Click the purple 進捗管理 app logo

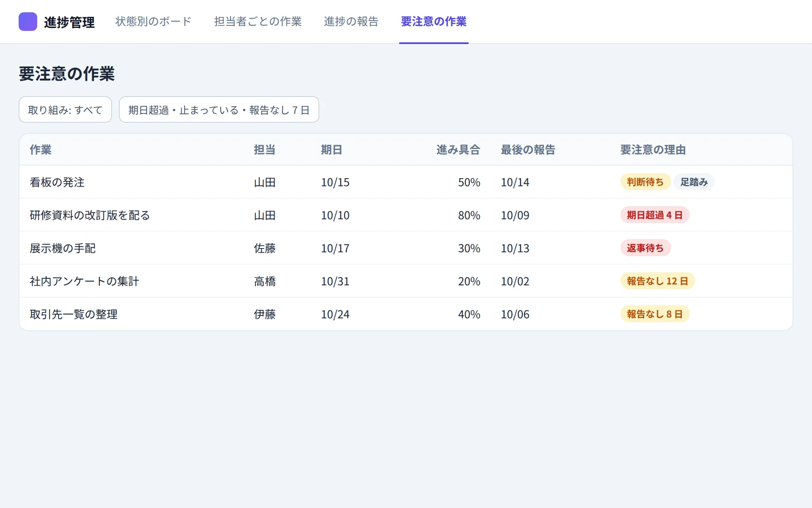pyautogui.click(x=28, y=22)
